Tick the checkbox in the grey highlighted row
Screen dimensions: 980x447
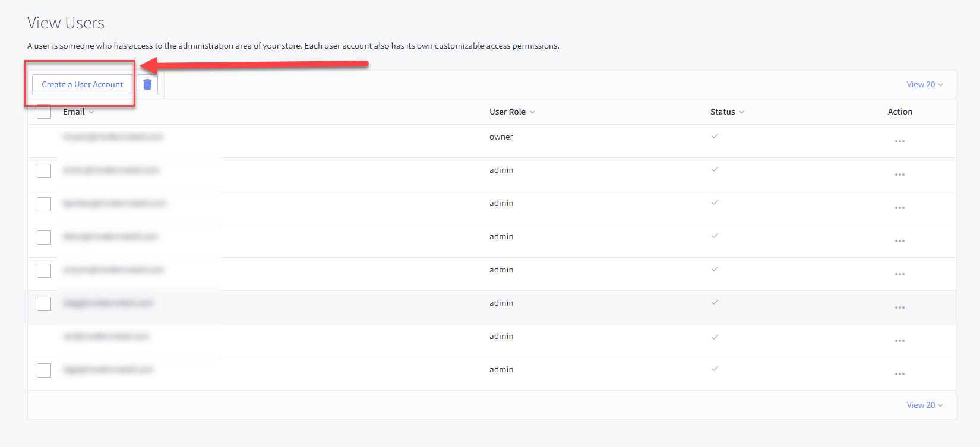(x=44, y=304)
